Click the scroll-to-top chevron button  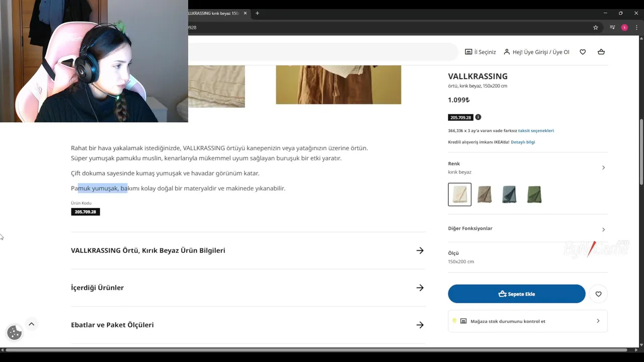coord(31,324)
